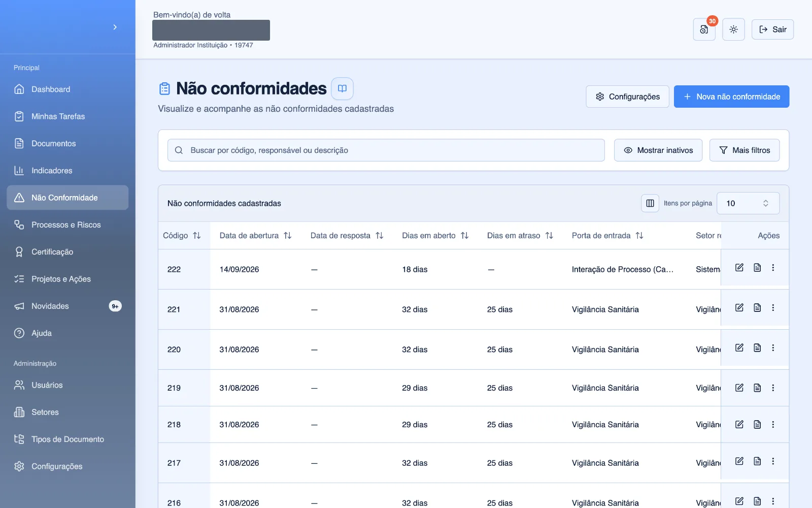812x508 pixels.
Task: Open the Configurações button near the title
Action: coord(627,97)
